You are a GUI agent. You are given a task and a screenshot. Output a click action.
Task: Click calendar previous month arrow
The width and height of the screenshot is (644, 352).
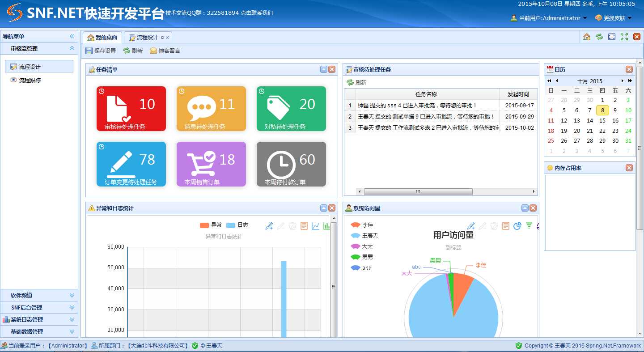pyautogui.click(x=557, y=81)
